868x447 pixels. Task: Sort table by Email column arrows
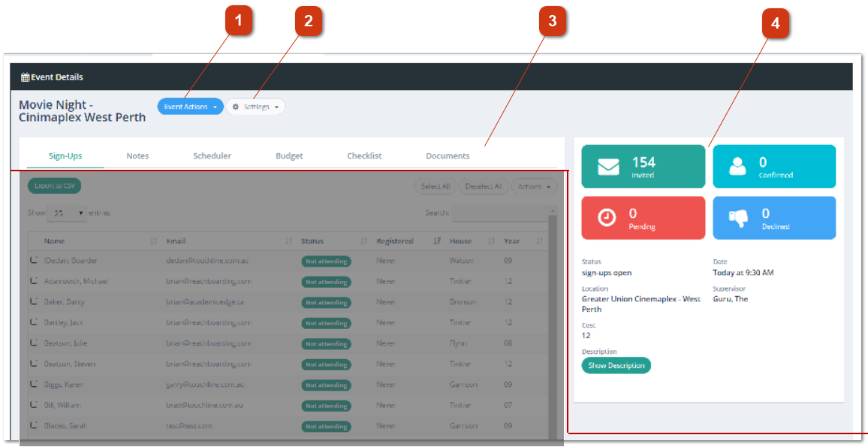[288, 241]
